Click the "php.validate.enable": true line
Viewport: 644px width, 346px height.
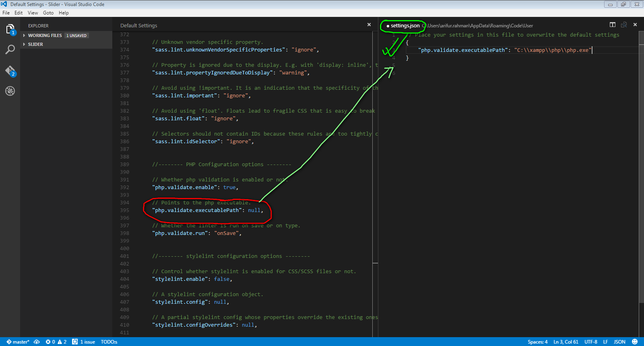(x=195, y=187)
